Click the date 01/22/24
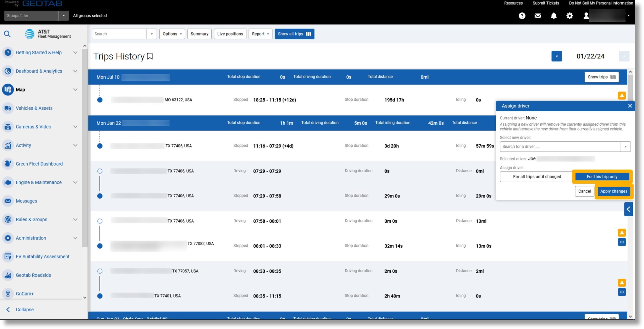 pyautogui.click(x=590, y=56)
